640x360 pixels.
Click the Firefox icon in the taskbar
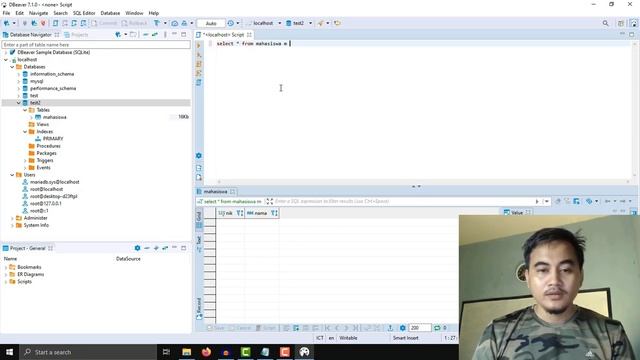(206, 352)
